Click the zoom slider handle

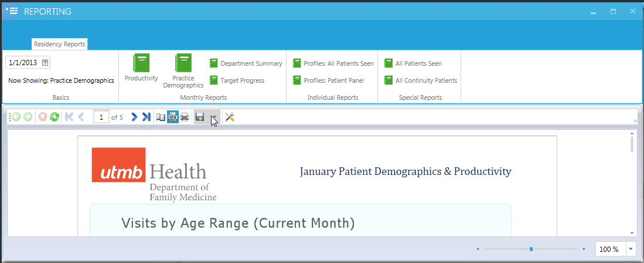tap(531, 249)
